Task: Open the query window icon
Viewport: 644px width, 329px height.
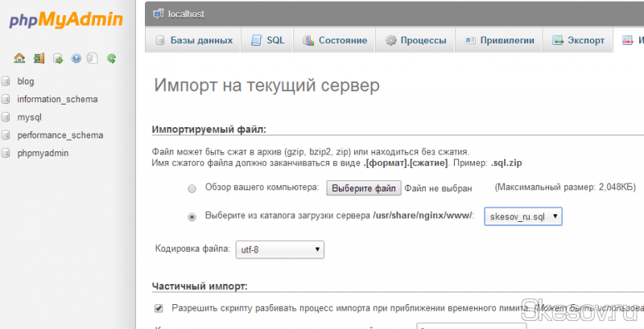Action: click(58, 58)
